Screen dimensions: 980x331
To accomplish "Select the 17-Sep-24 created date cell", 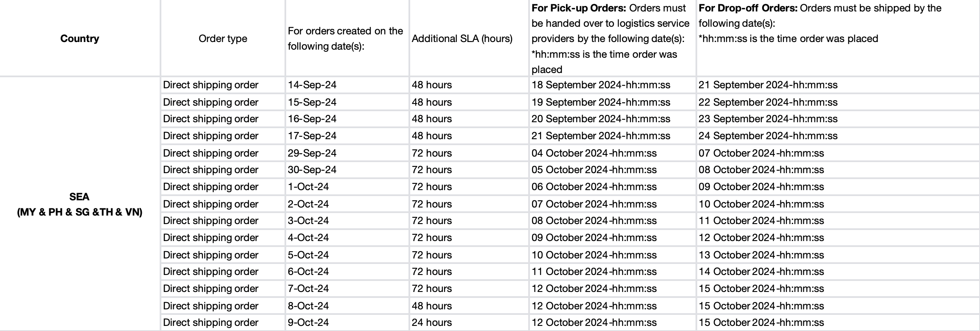I will [312, 136].
